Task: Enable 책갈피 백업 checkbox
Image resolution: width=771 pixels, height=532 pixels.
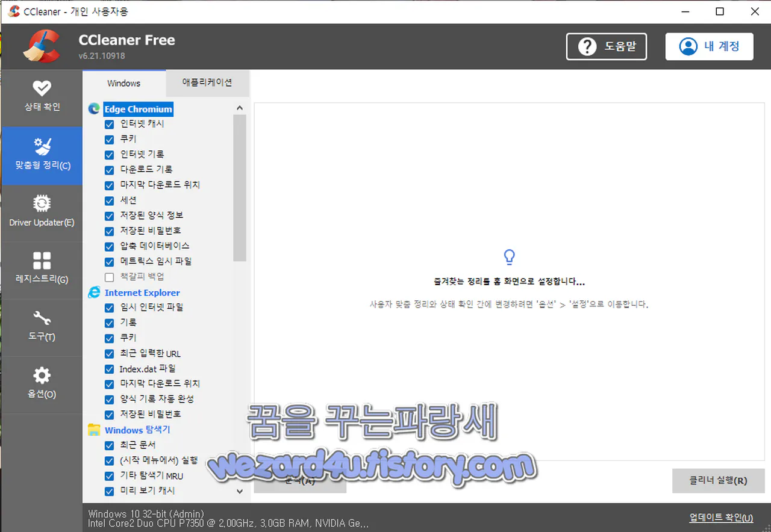Action: (109, 277)
